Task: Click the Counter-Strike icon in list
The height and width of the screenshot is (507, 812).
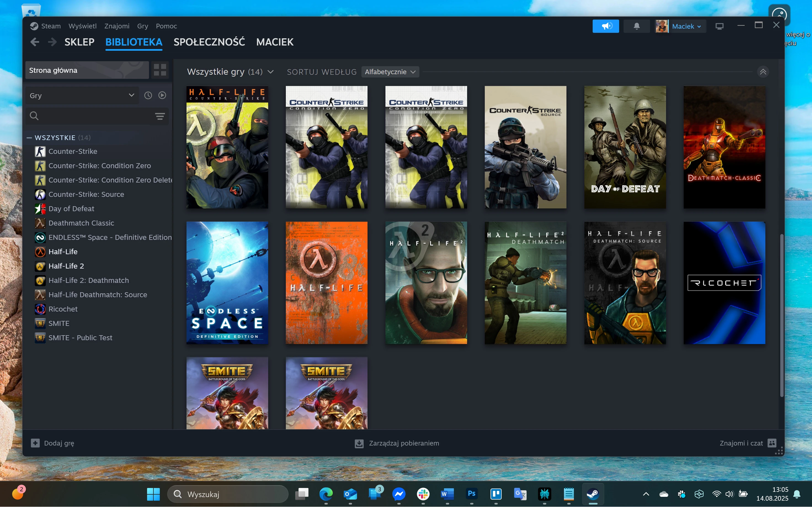Action: [x=40, y=152]
